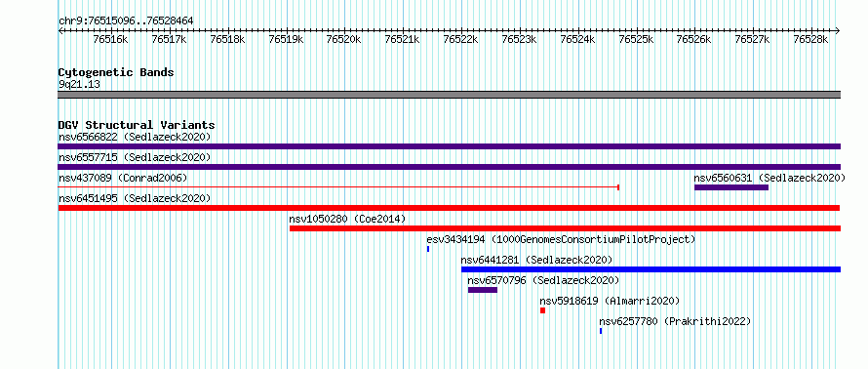868x369 pixels.
Task: Click the 9q21.13 band label
Action: pos(79,85)
